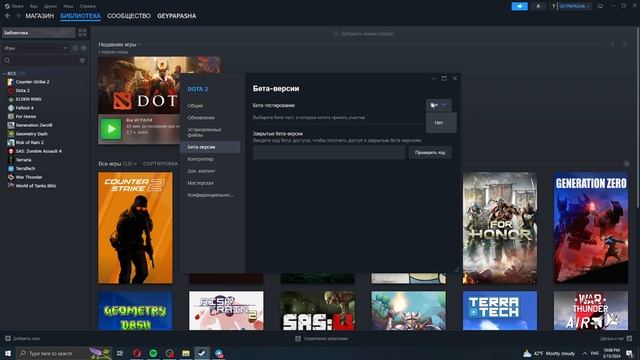The image size is (640, 360).
Task: Select Terraria in game list
Action: coord(23,160)
